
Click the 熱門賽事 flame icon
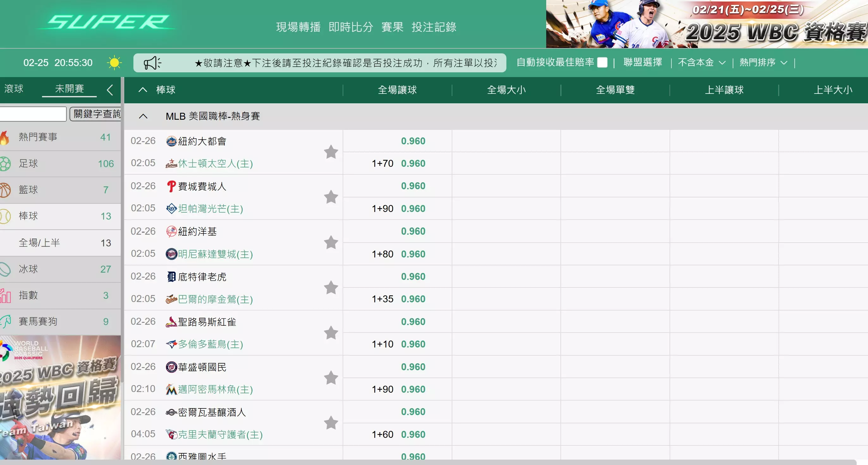(4, 137)
